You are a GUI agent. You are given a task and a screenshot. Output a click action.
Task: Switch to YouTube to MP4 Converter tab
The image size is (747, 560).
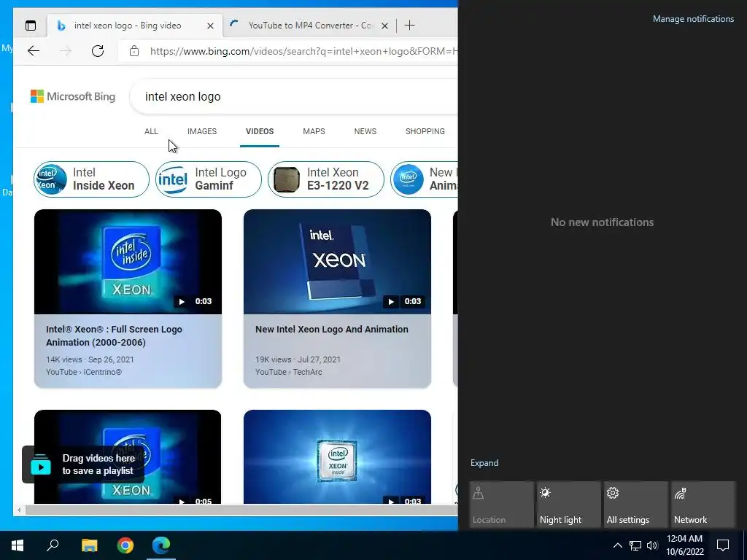(x=309, y=26)
